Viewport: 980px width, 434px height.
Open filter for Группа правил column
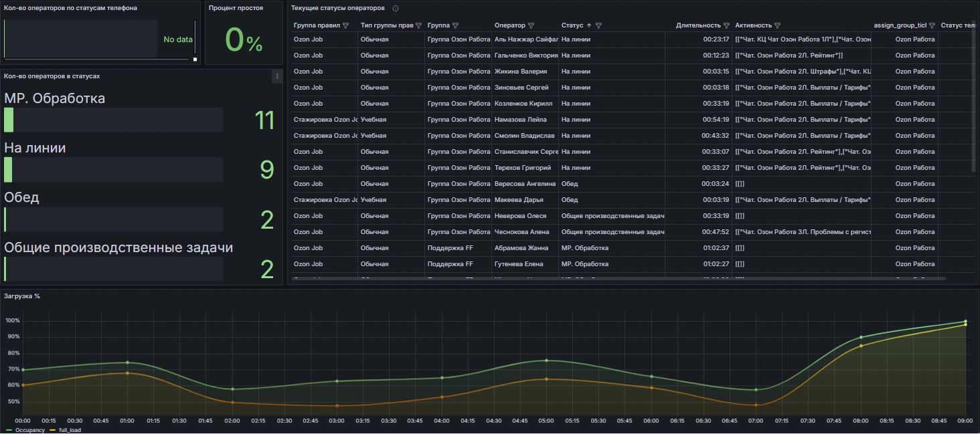[x=345, y=25]
